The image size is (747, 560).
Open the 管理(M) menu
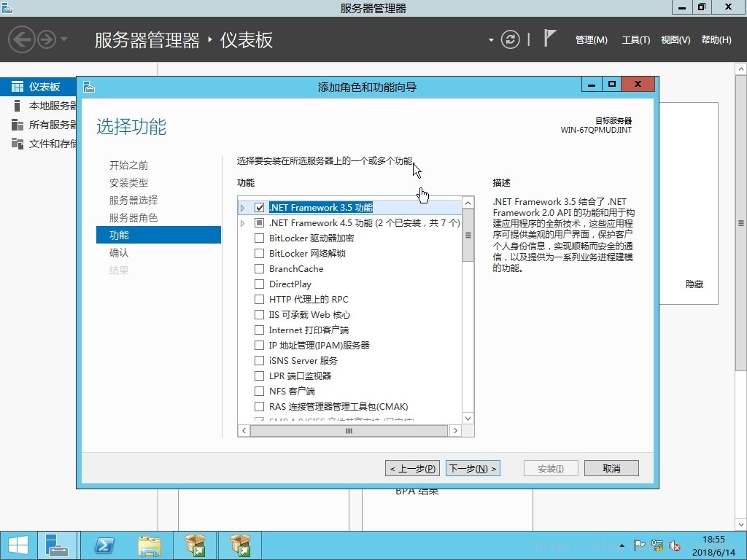click(x=591, y=40)
